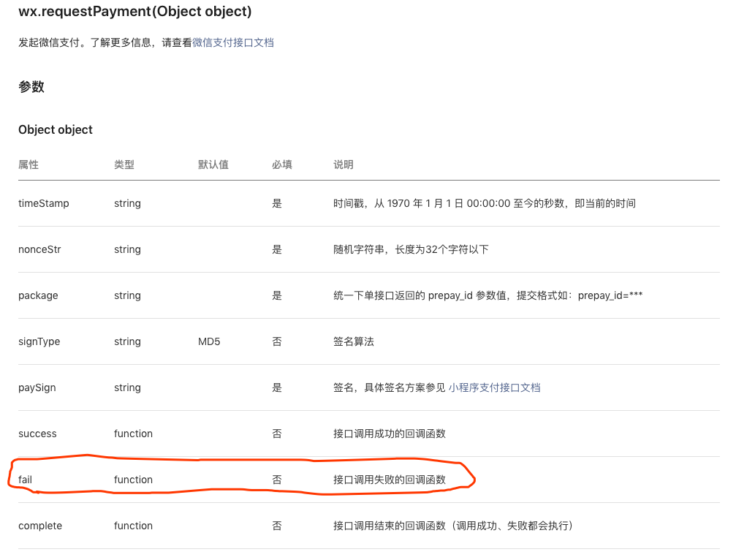Select the nonceStr property name

(39, 249)
